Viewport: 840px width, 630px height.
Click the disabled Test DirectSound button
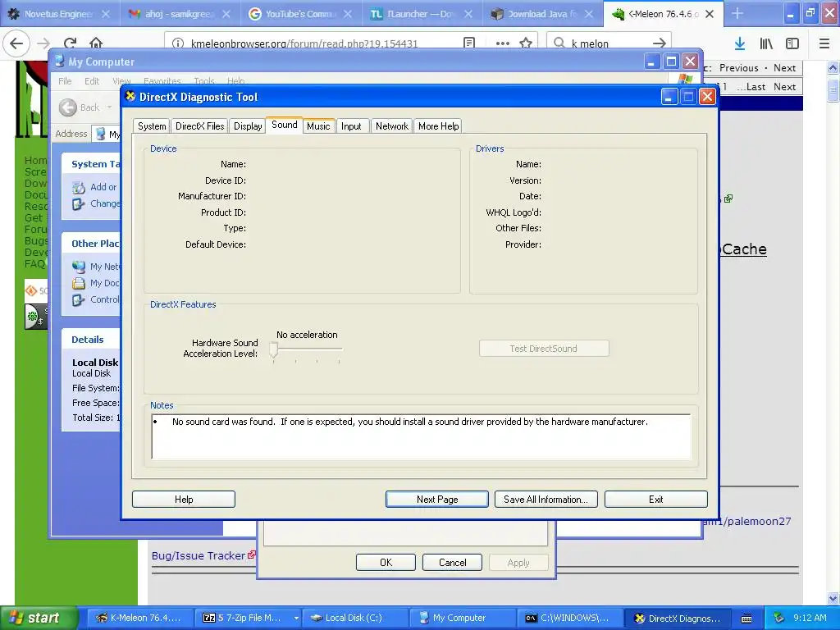[544, 349]
